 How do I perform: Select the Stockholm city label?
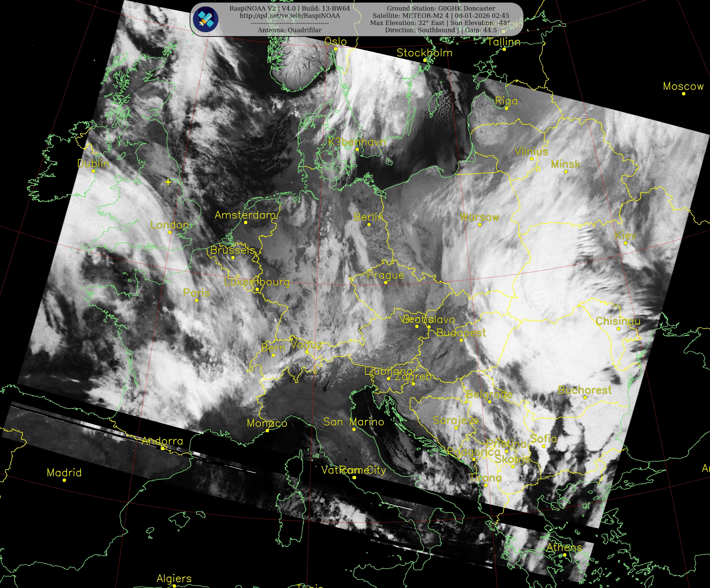(x=424, y=53)
